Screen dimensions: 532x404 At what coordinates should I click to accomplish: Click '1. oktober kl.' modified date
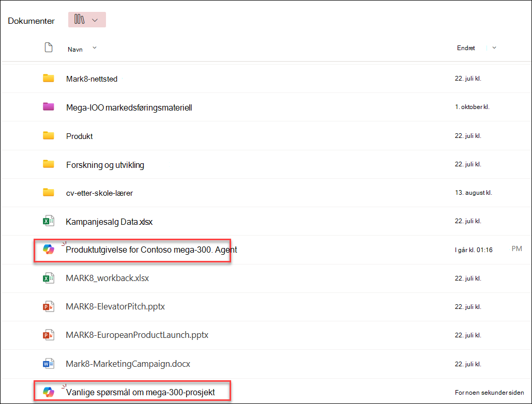[x=473, y=107]
